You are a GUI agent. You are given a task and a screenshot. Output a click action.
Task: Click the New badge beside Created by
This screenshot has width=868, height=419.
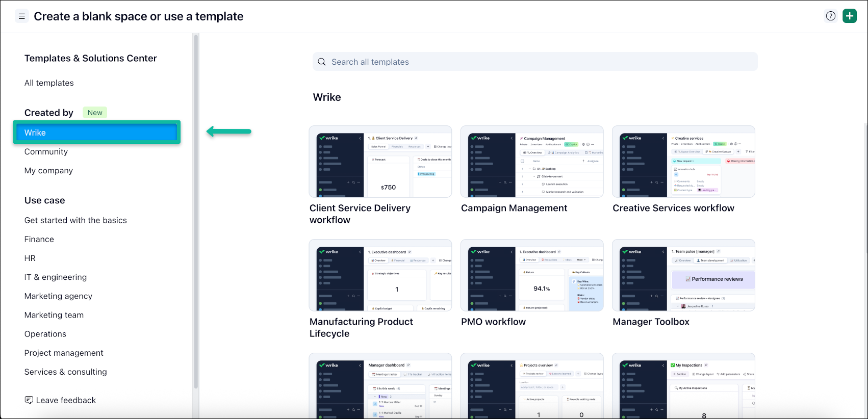point(95,113)
